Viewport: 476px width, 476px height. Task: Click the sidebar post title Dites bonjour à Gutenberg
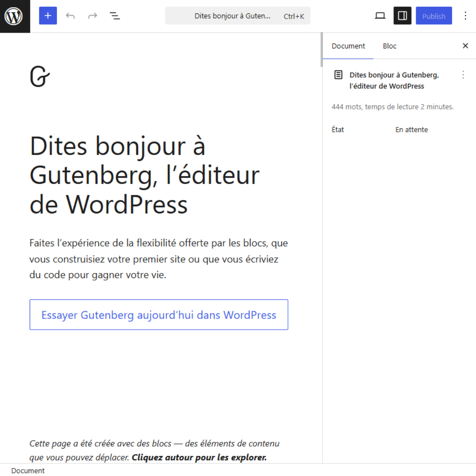(394, 81)
